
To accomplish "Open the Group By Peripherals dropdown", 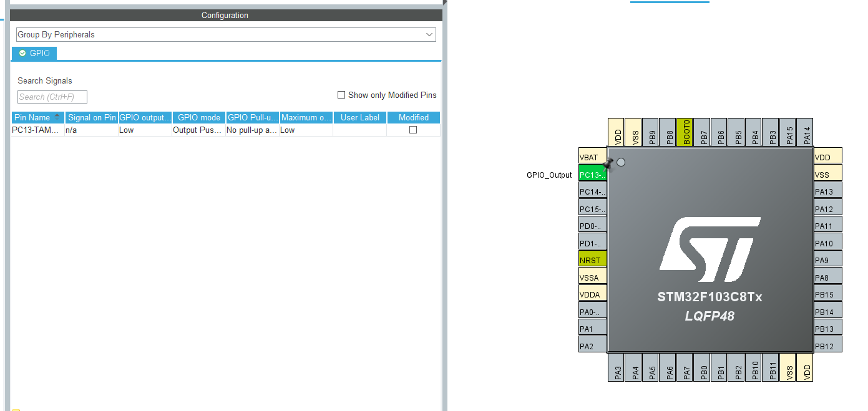I will click(x=226, y=35).
